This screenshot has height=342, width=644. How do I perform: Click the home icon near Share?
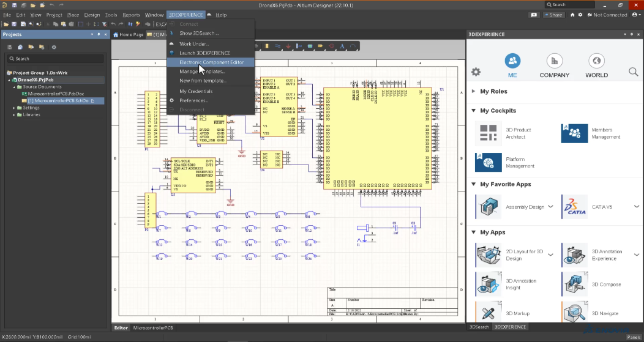point(572,15)
